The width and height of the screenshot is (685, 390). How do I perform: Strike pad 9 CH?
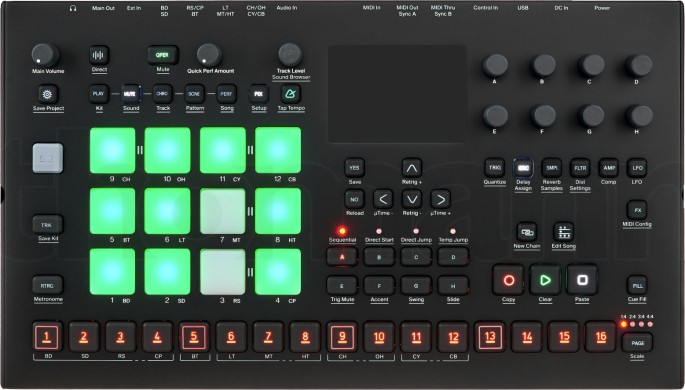(x=112, y=150)
